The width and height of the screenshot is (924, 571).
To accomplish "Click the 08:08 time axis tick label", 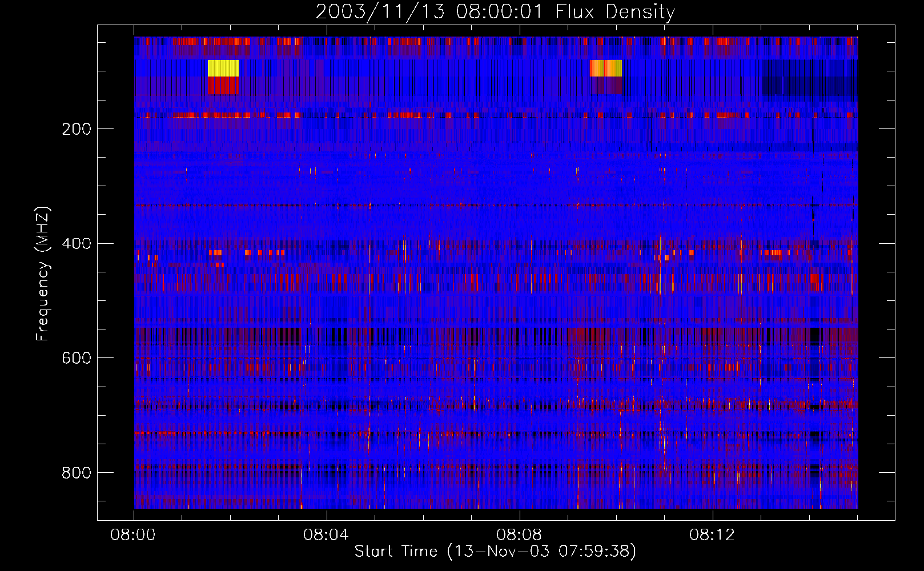I will (x=519, y=535).
